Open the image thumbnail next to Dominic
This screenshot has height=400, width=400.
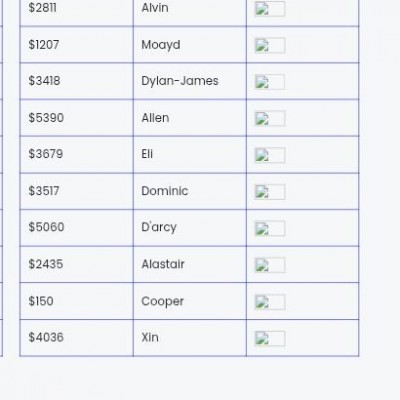[270, 192]
